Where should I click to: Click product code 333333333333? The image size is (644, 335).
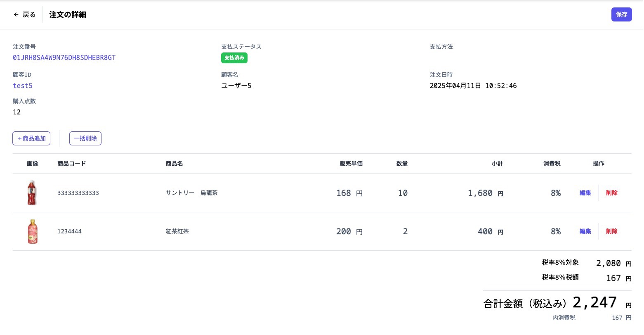tap(78, 193)
